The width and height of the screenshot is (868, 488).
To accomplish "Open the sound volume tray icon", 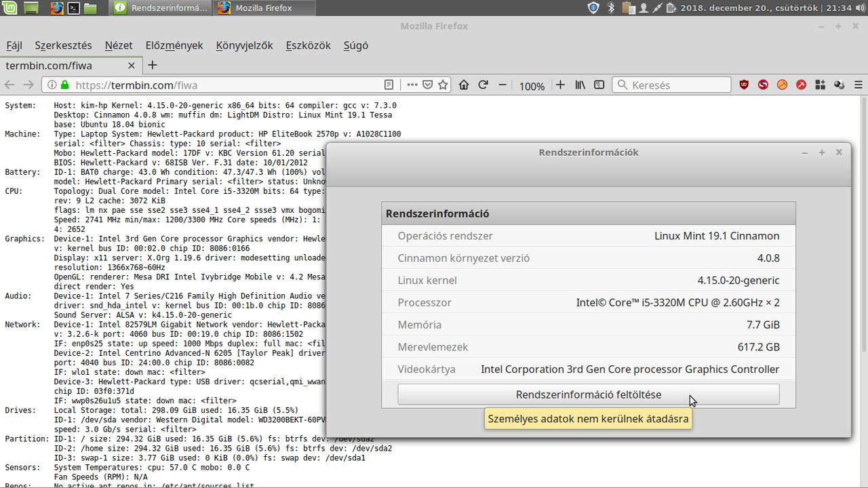I will click(859, 8).
